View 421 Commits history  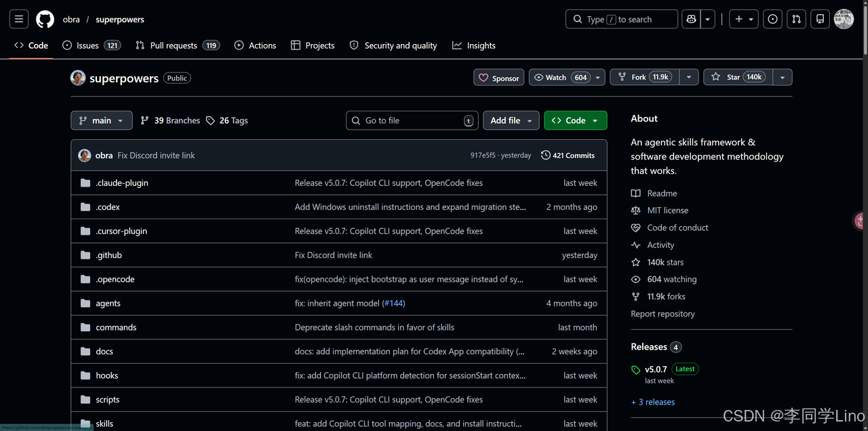pyautogui.click(x=568, y=155)
